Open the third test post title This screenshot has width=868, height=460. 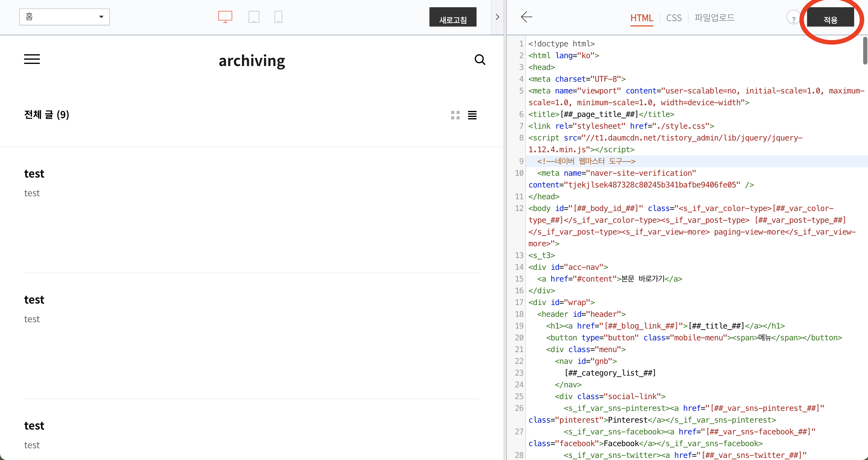tap(34, 425)
